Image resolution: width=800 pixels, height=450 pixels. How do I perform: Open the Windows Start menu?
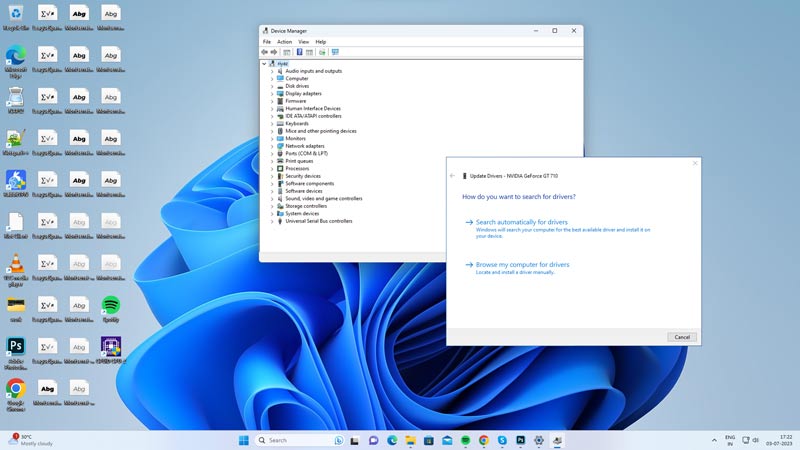(x=244, y=440)
